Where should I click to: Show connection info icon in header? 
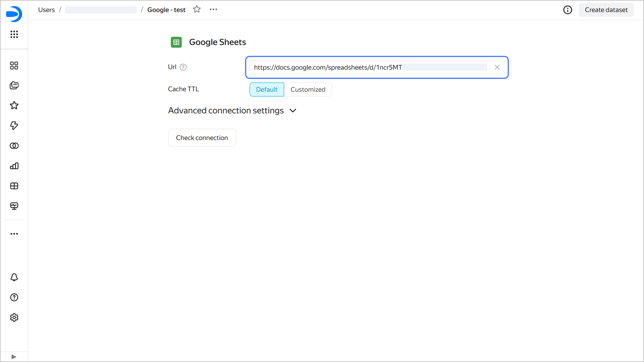pos(568,10)
